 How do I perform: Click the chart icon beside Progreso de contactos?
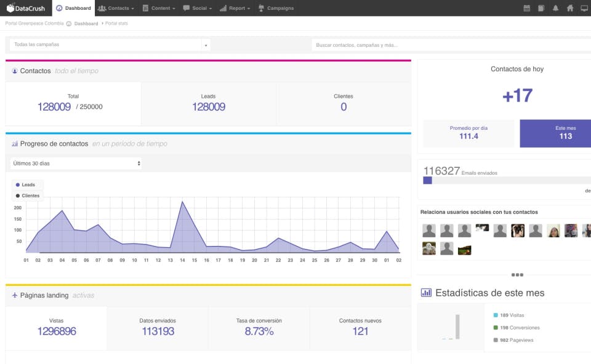click(x=15, y=144)
